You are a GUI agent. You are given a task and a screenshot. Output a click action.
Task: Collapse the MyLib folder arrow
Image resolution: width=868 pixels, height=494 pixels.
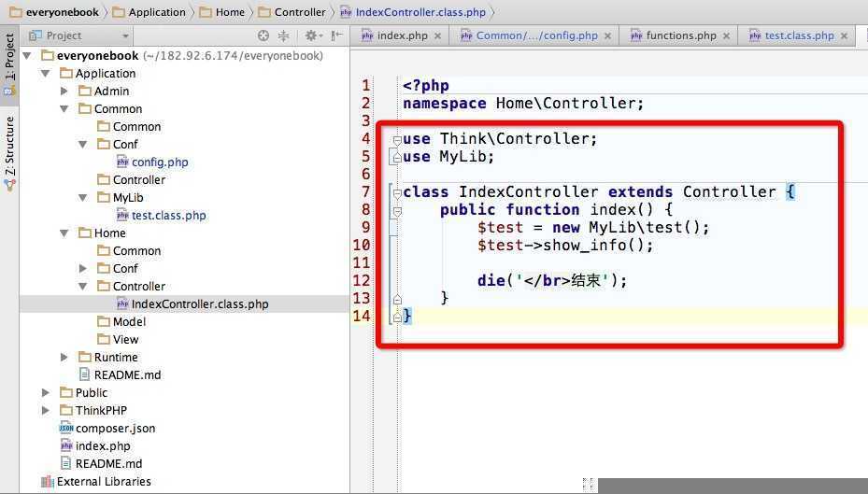(x=83, y=197)
